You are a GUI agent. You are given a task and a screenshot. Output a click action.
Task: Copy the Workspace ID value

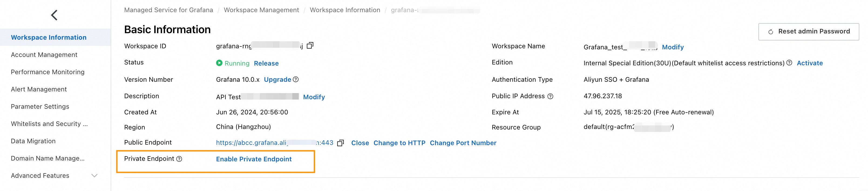[x=310, y=46]
